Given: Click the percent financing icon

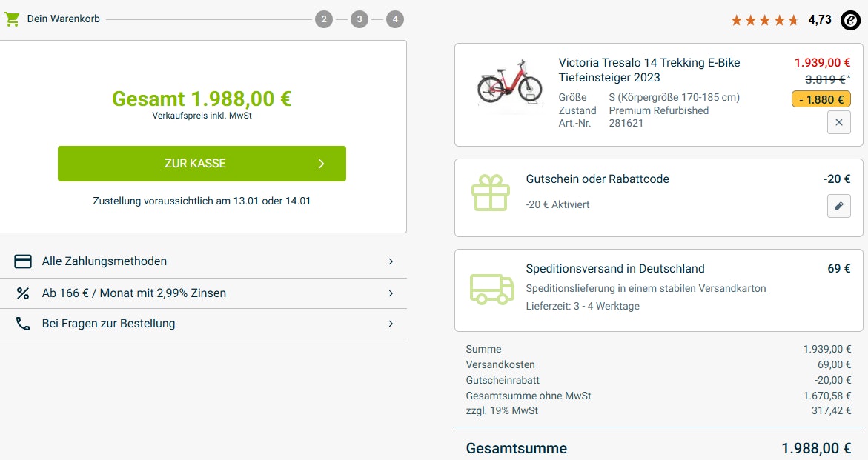Looking at the screenshot, I should [x=23, y=293].
